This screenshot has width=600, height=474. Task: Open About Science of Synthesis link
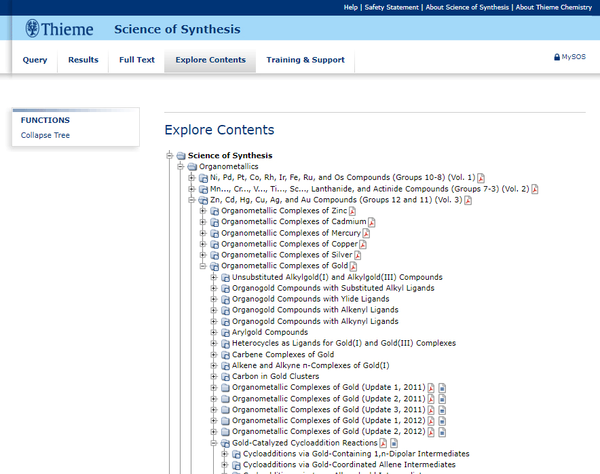[467, 7]
